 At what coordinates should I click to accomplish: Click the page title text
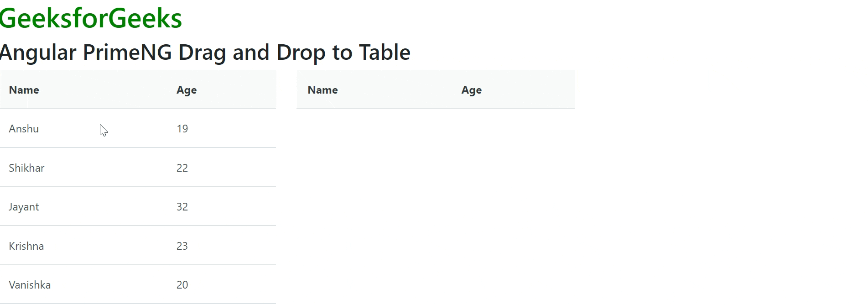[x=205, y=52]
